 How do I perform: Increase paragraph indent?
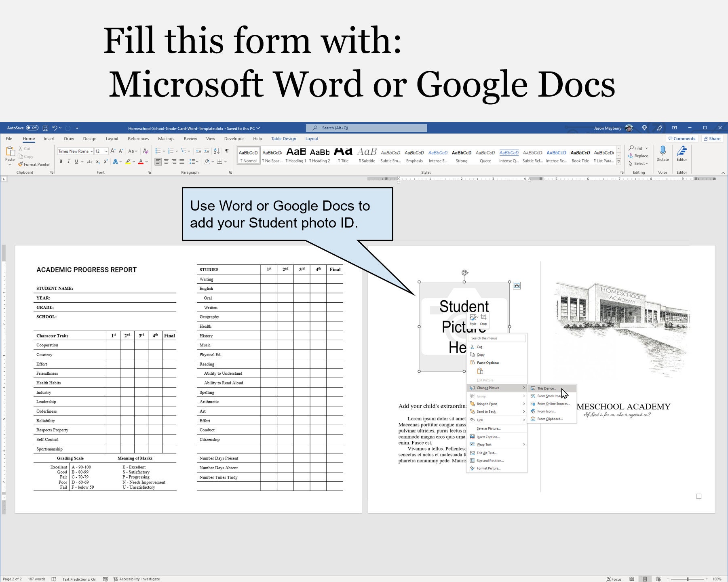tap(207, 151)
